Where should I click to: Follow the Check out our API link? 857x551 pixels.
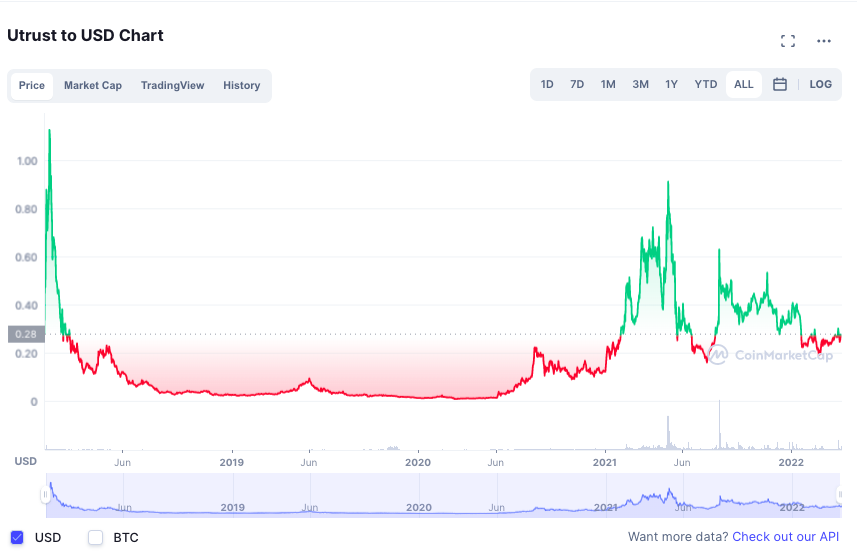click(x=785, y=537)
